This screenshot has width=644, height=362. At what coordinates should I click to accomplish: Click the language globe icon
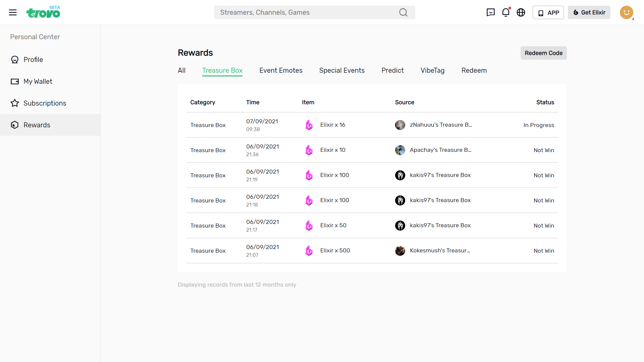[x=521, y=12]
